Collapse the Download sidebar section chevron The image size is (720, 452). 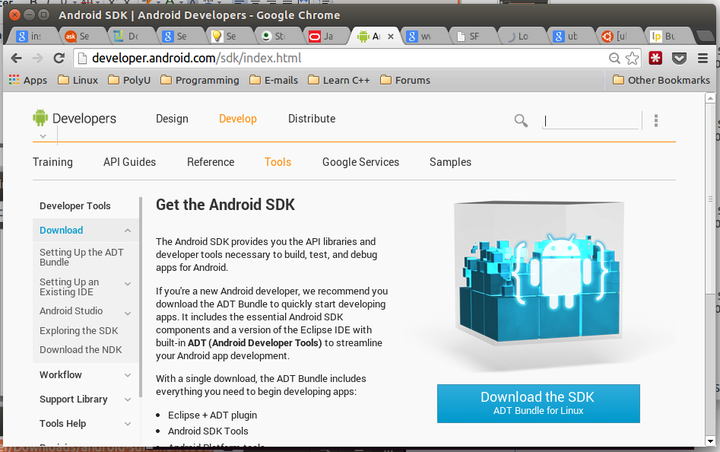[128, 231]
